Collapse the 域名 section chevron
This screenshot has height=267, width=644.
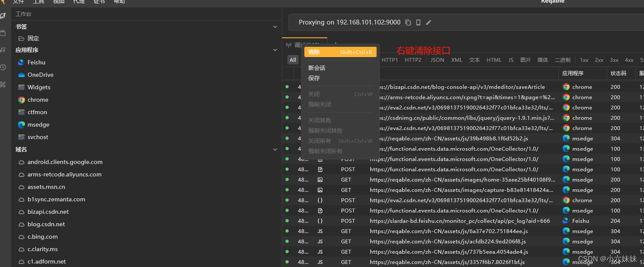pos(275,149)
